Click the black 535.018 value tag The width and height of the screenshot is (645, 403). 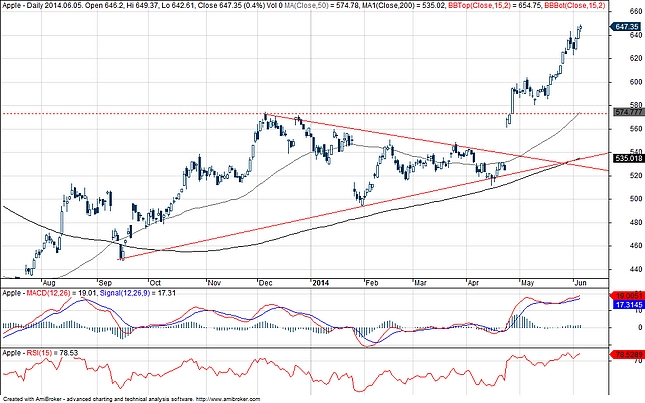tap(628, 158)
